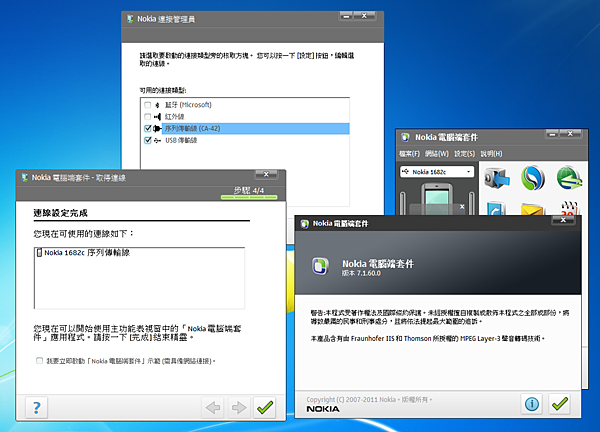The width and height of the screenshot is (600, 432).
Task: Click the 可用的連接類型 label
Action: (163, 90)
